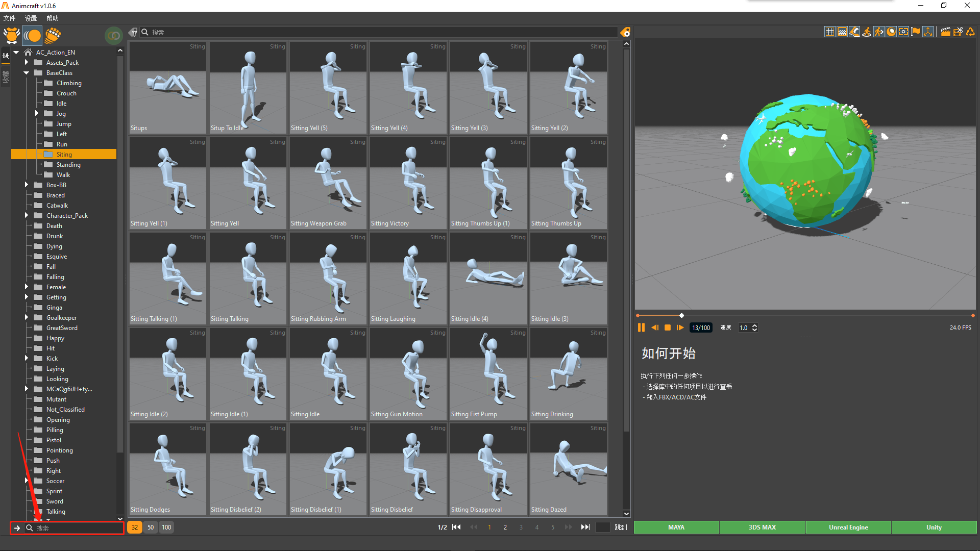Image resolution: width=980 pixels, height=555 pixels.
Task: Click the clapperboard icon in viewport toolbar
Action: coord(945,32)
